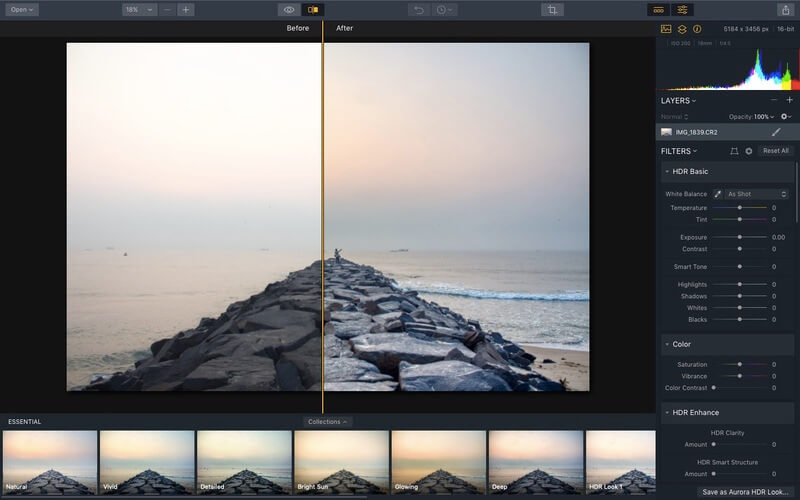Select the crop tool
Viewport: 800px width, 500px height.
coord(552,10)
